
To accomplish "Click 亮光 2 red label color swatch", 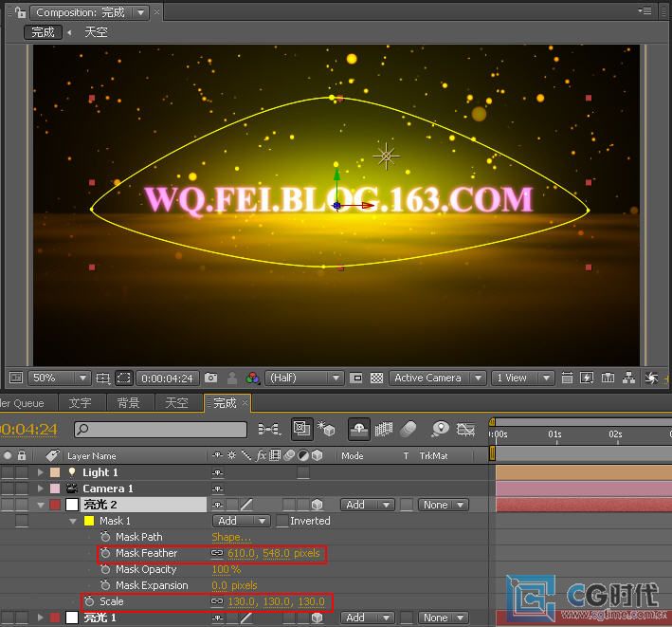I will [55, 505].
